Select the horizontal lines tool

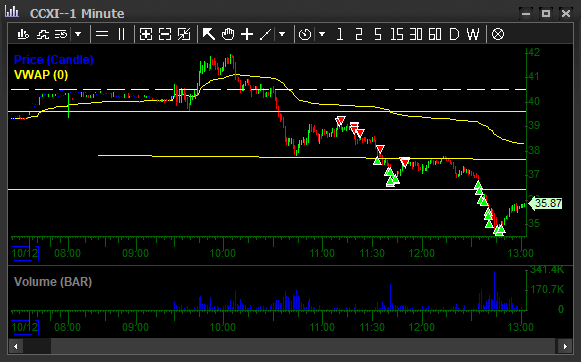pyautogui.click(x=102, y=34)
